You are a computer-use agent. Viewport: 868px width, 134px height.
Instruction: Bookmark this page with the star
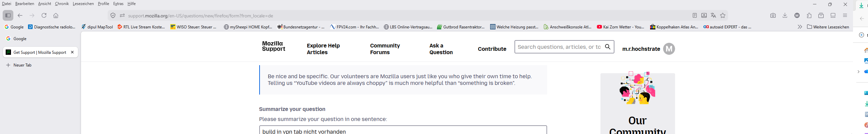[722, 15]
